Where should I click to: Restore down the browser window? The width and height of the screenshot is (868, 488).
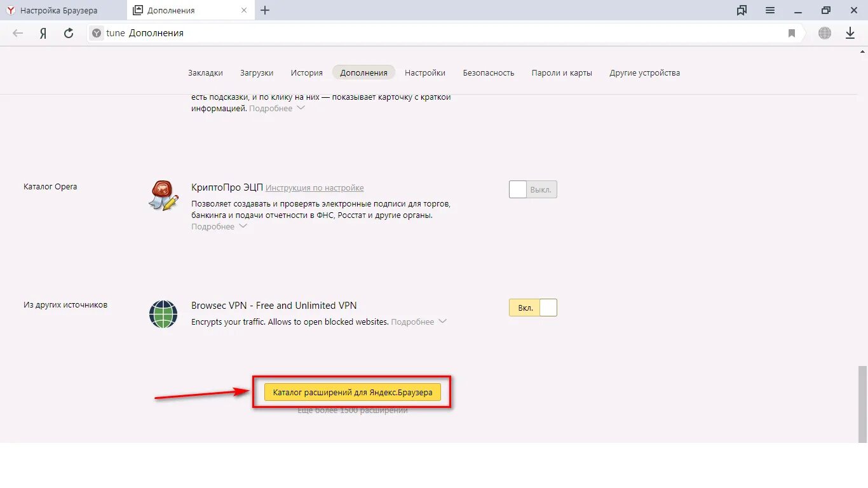826,10
